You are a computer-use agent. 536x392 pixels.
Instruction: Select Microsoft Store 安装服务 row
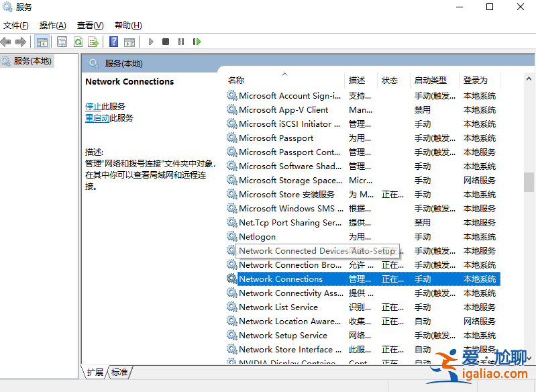pyautogui.click(x=287, y=194)
